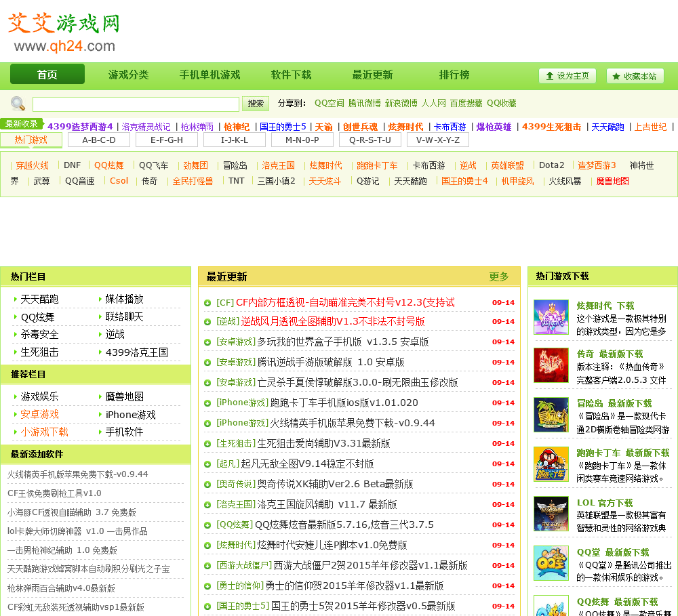The image size is (678, 616).
Task: Click the 艾艾游戏网 site logo
Action: pyautogui.click(x=64, y=33)
